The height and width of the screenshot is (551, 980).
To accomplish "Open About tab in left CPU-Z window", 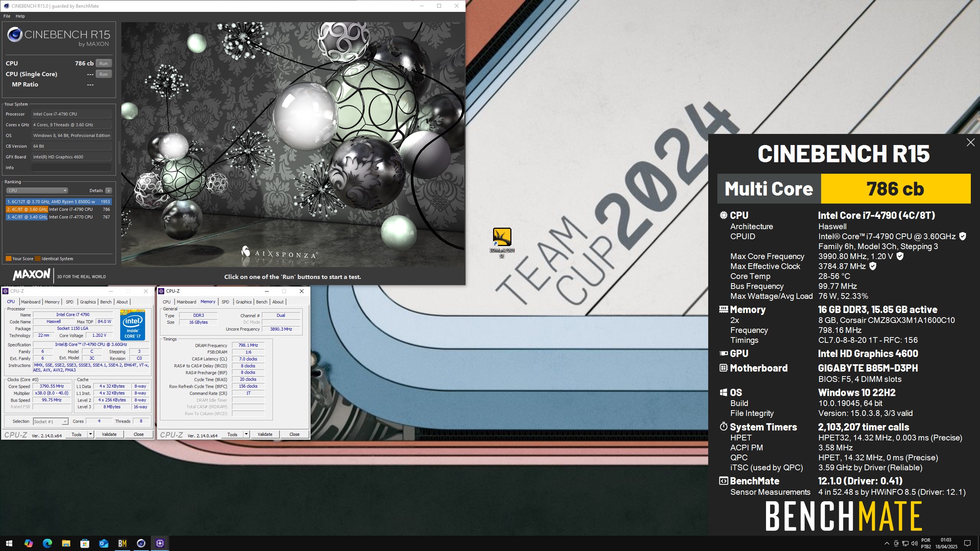I will pyautogui.click(x=122, y=302).
